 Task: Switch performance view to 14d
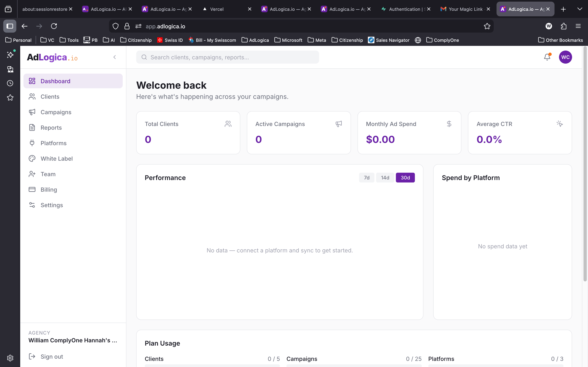tap(385, 177)
